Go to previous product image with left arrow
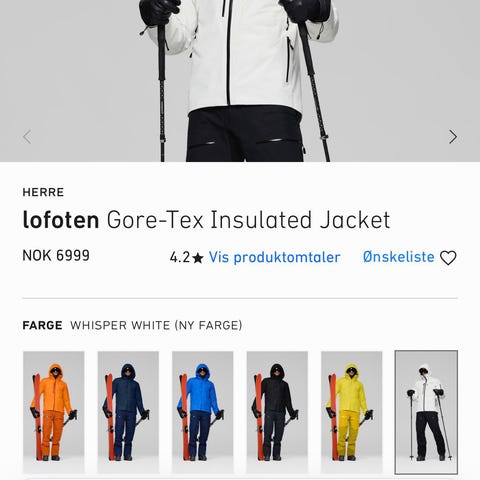This screenshot has height=480, width=480. click(x=27, y=137)
